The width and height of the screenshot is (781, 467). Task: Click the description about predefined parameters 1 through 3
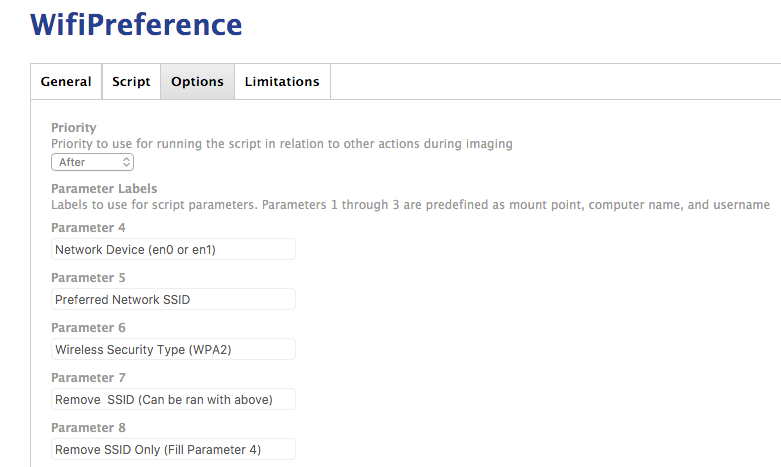(410, 205)
